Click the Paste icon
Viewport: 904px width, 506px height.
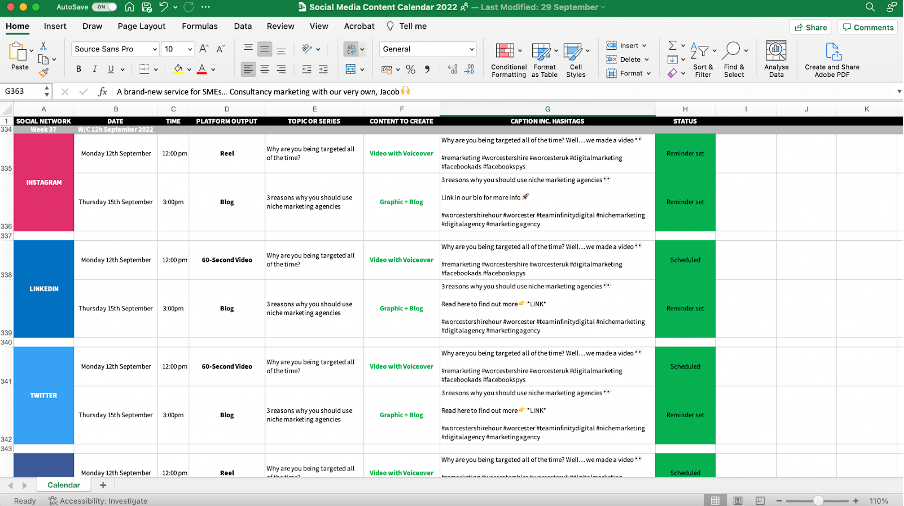click(x=19, y=53)
